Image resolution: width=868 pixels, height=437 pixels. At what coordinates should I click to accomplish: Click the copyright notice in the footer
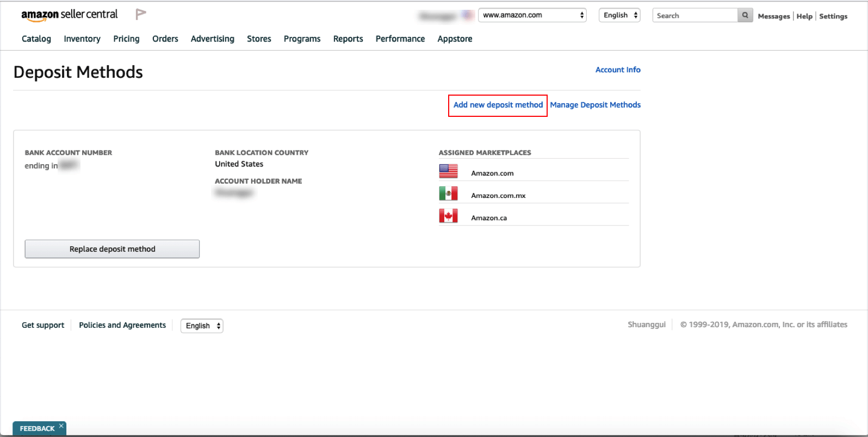coord(764,324)
